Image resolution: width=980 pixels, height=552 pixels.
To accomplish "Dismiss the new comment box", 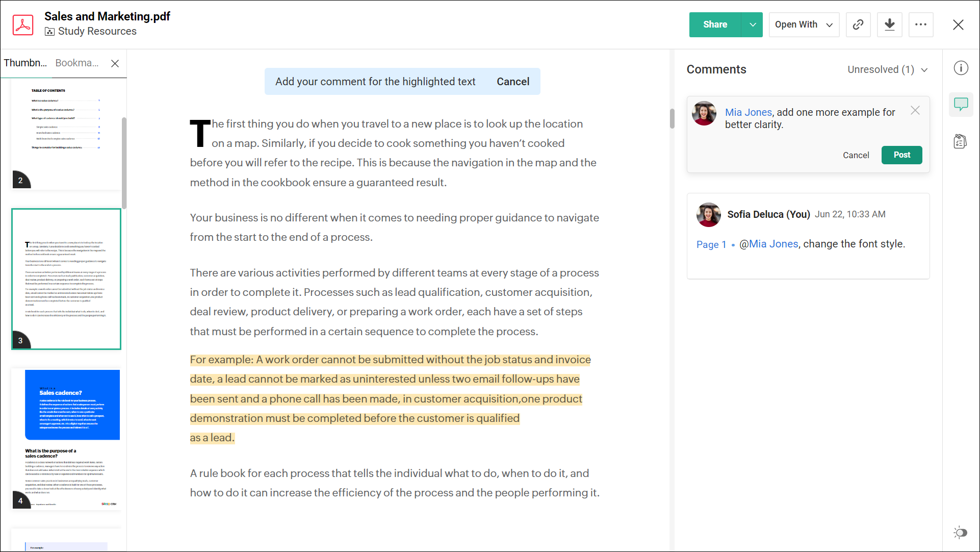I will pos(915,111).
